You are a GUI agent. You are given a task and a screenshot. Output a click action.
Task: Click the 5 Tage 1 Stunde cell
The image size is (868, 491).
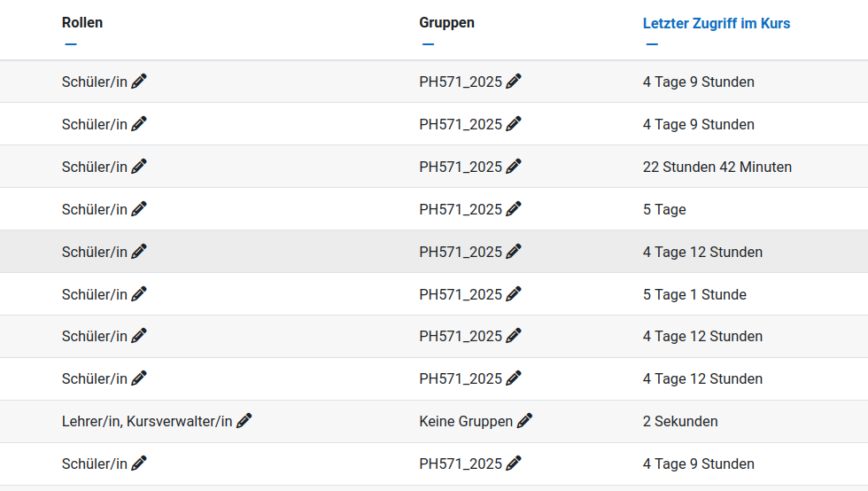click(x=694, y=294)
